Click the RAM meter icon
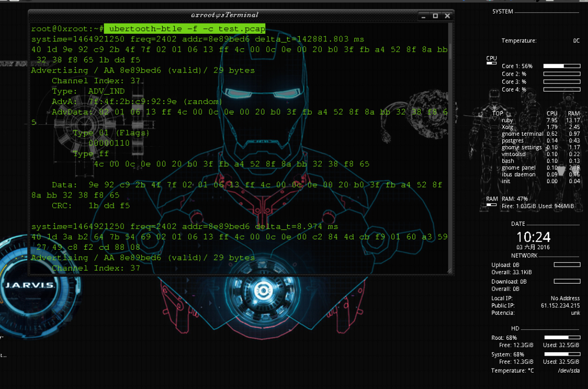 491,205
